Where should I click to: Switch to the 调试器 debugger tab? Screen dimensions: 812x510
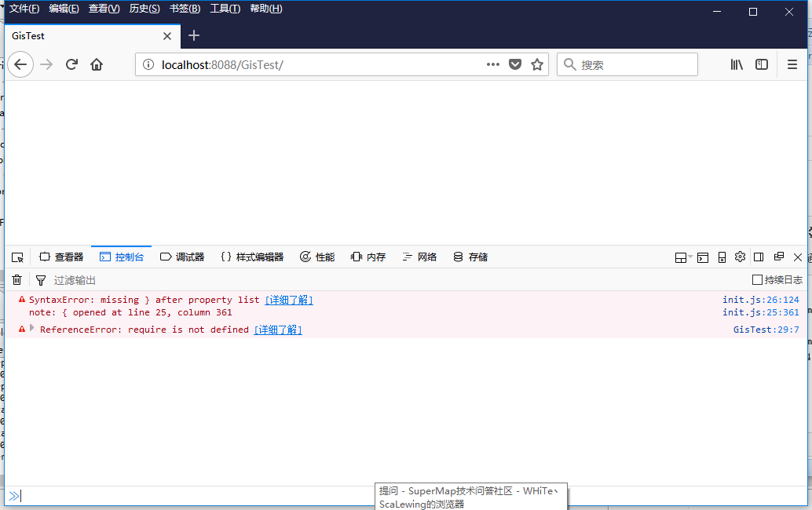tap(182, 257)
